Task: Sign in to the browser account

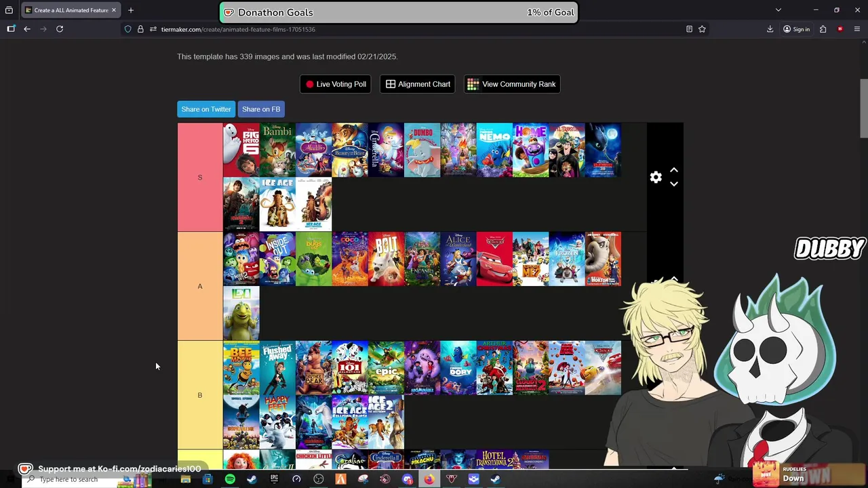Action: pos(796,29)
